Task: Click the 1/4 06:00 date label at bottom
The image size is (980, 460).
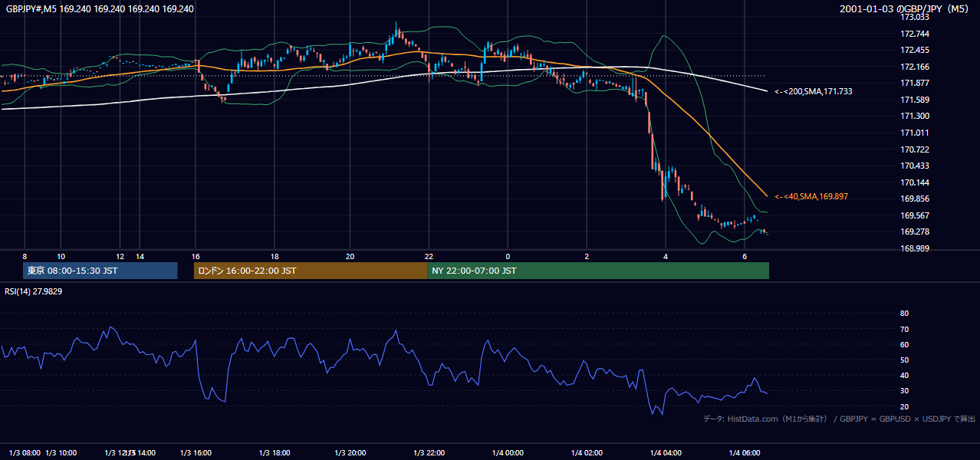Action: click(745, 453)
